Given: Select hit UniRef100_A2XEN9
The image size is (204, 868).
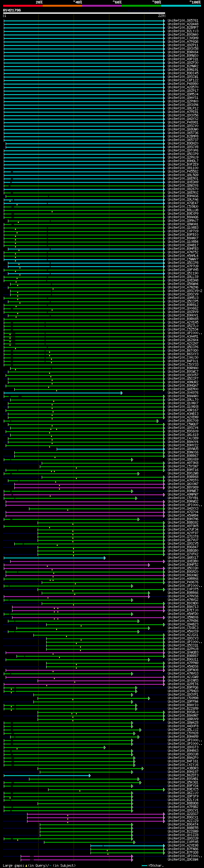Looking at the screenshot, I should pos(183,417).
